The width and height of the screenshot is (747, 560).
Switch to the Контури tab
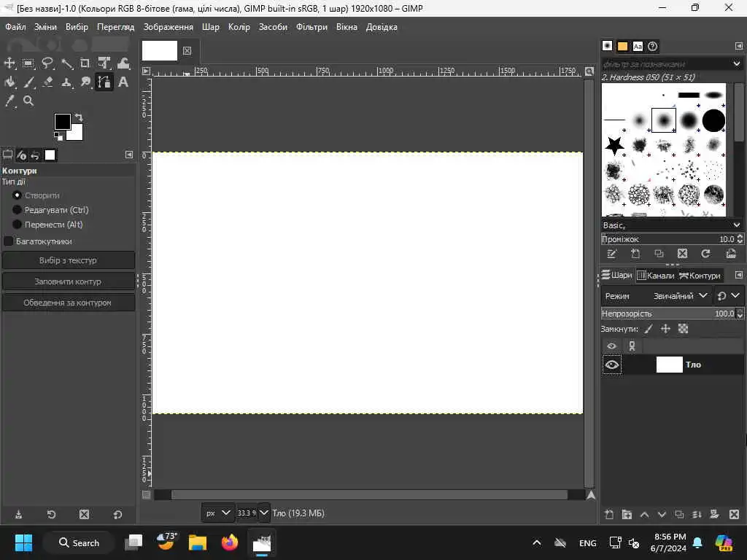coord(700,275)
